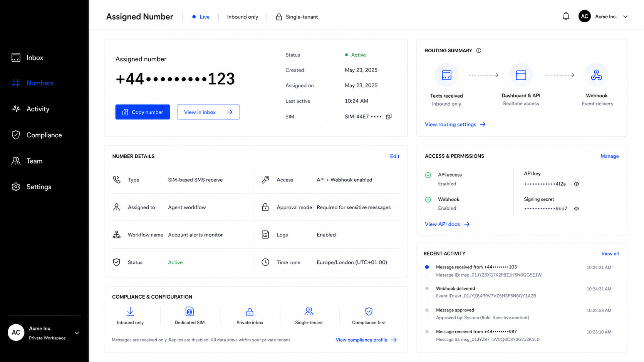Copy the SIM-44E7 identifier

[x=389, y=117]
